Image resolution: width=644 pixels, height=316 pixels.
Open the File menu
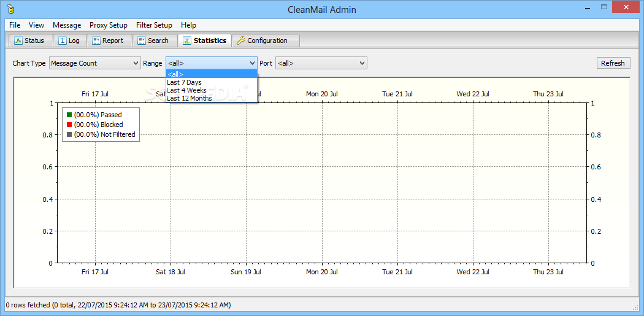coord(14,25)
